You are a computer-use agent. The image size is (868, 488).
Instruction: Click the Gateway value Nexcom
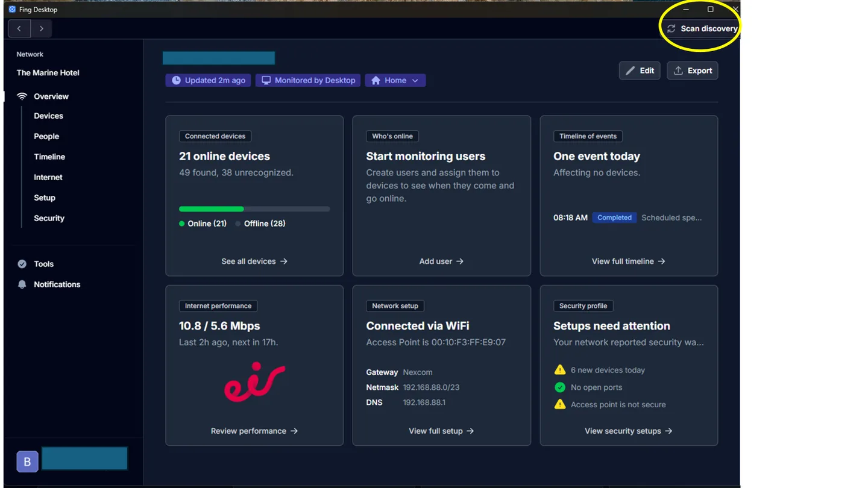pyautogui.click(x=418, y=372)
